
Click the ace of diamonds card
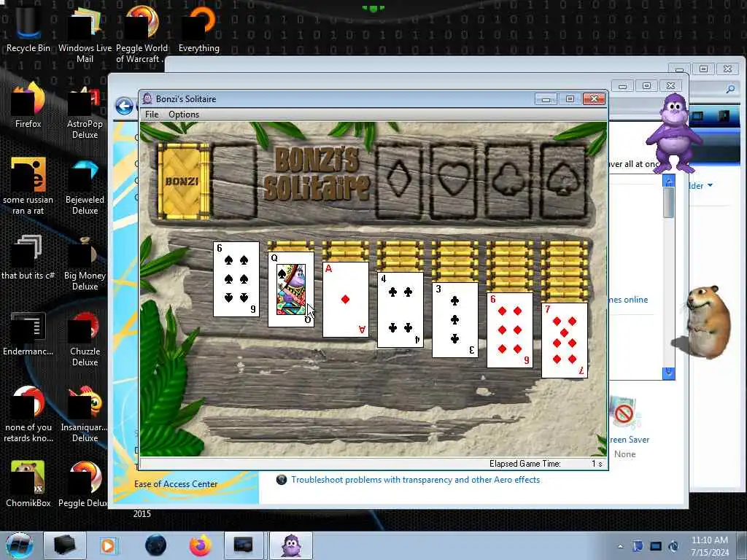tap(345, 300)
